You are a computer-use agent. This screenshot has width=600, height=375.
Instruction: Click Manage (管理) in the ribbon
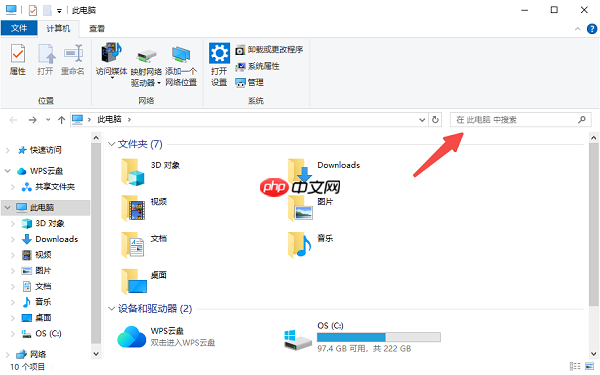[x=249, y=82]
